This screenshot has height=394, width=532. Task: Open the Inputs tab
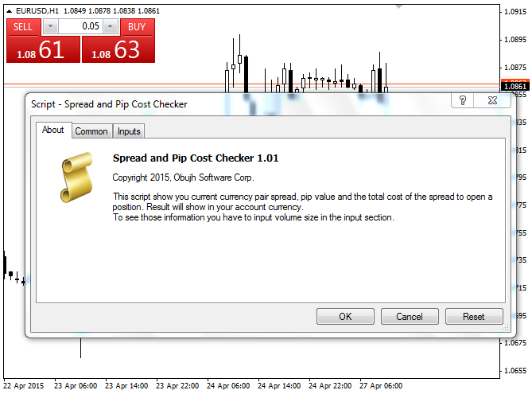coord(129,131)
